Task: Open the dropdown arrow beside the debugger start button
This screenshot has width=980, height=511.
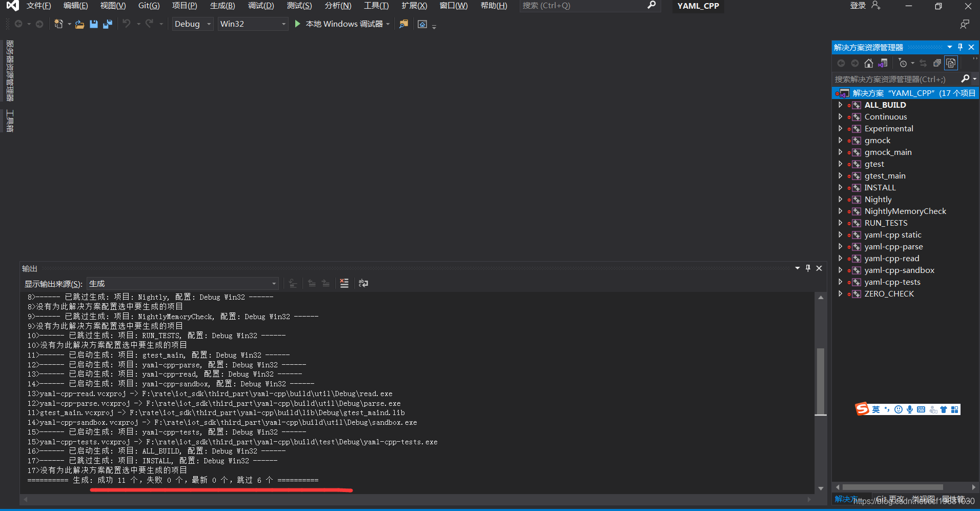Action: click(388, 24)
